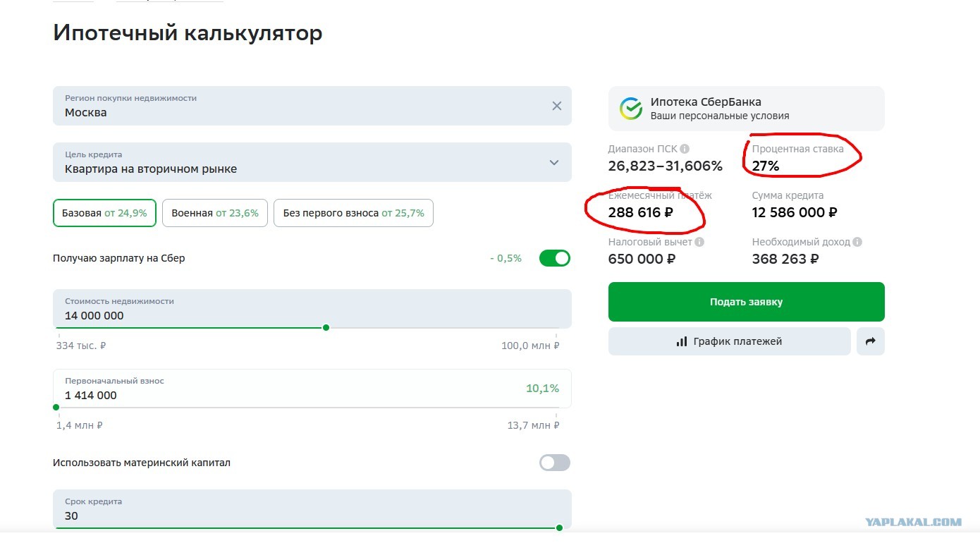This screenshot has height=543, width=980.
Task: Click the info icon next to Диапазон ПСК
Action: click(x=685, y=150)
